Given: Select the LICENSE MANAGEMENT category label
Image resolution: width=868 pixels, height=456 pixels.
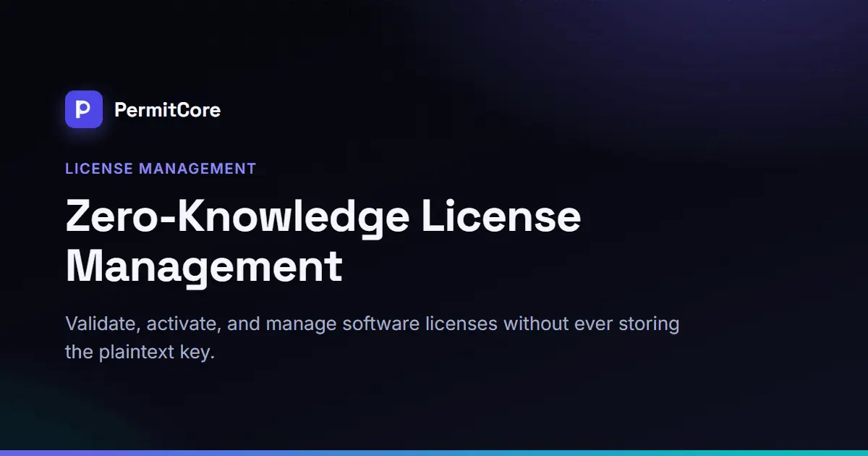Looking at the screenshot, I should [161, 169].
